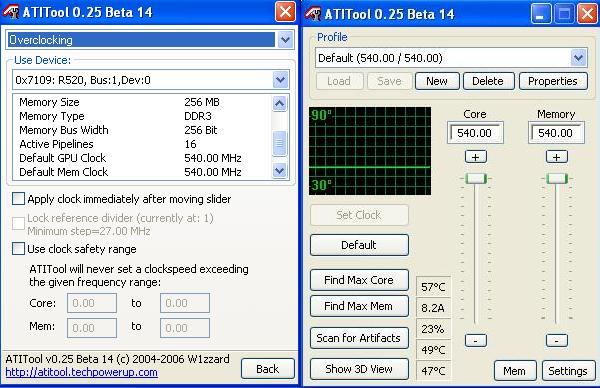Click the temperature graph display

click(x=370, y=151)
